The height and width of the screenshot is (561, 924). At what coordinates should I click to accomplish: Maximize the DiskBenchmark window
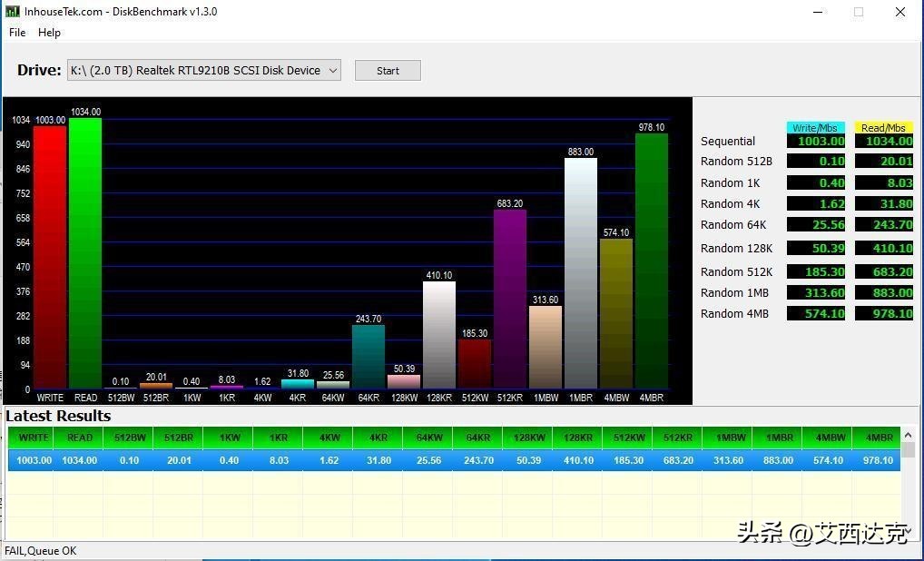(x=858, y=12)
